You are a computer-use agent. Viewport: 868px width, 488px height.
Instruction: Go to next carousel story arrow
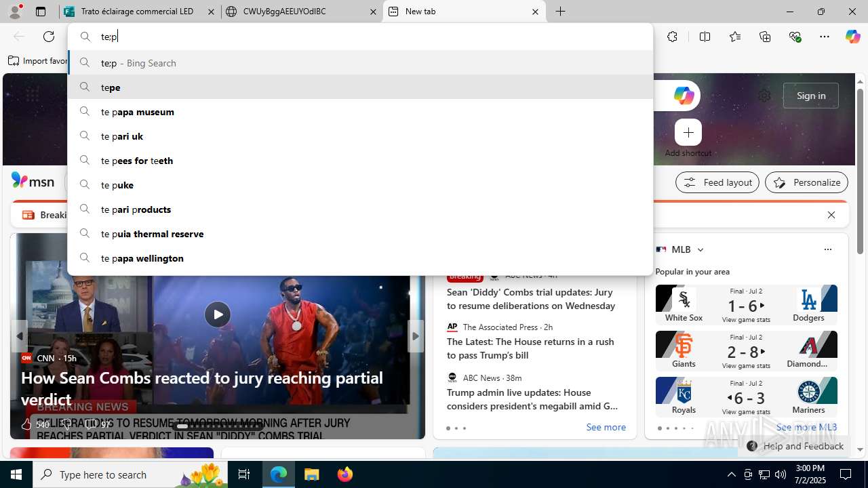[x=416, y=336]
